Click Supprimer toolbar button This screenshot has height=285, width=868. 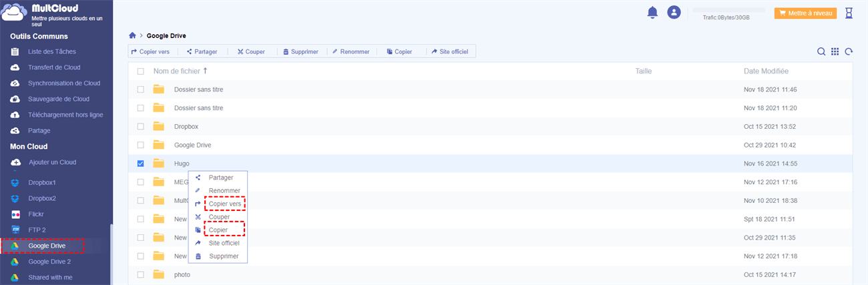(300, 51)
